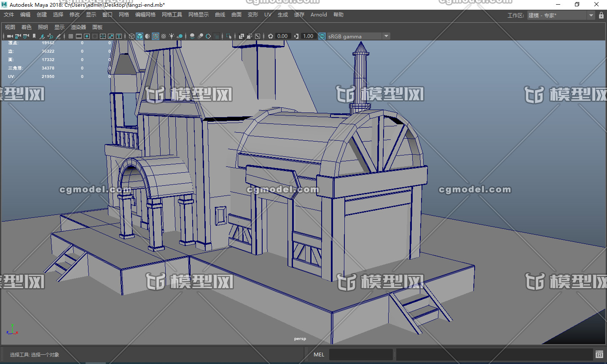Click the camera Bookmarks icon
This screenshot has width=607, height=364.
(34, 36)
